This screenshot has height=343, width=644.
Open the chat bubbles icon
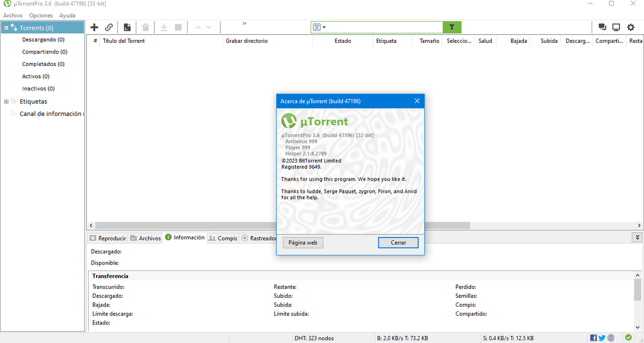pos(602,27)
